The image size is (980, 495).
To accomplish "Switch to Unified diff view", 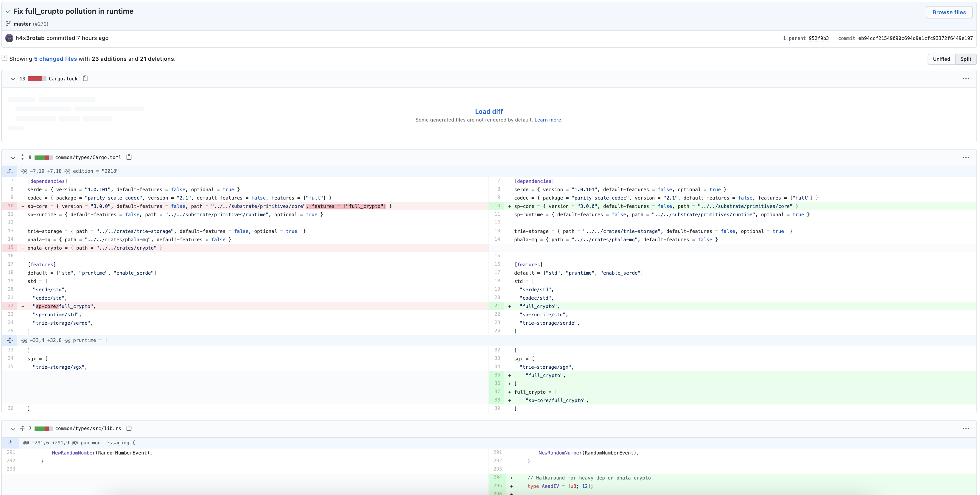I will click(941, 59).
